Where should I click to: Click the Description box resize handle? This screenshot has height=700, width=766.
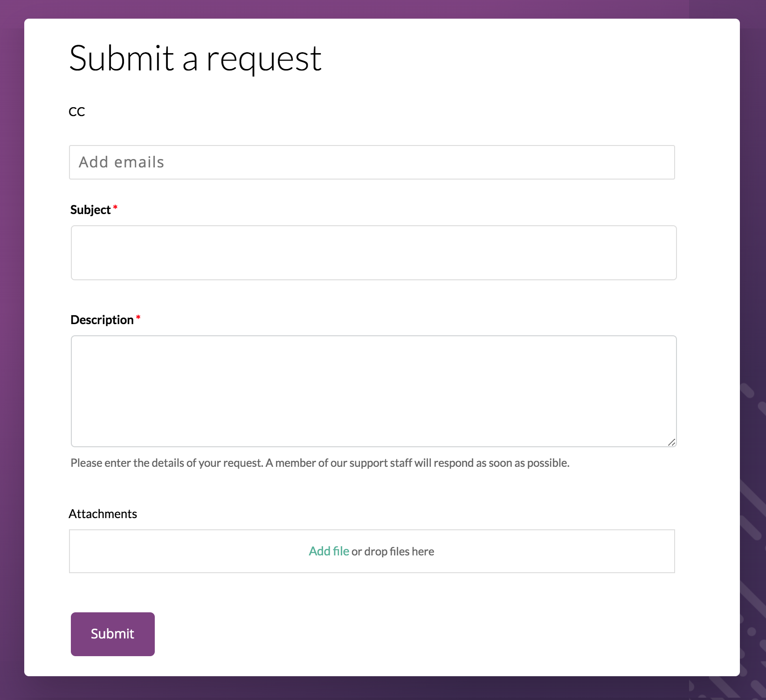[671, 442]
